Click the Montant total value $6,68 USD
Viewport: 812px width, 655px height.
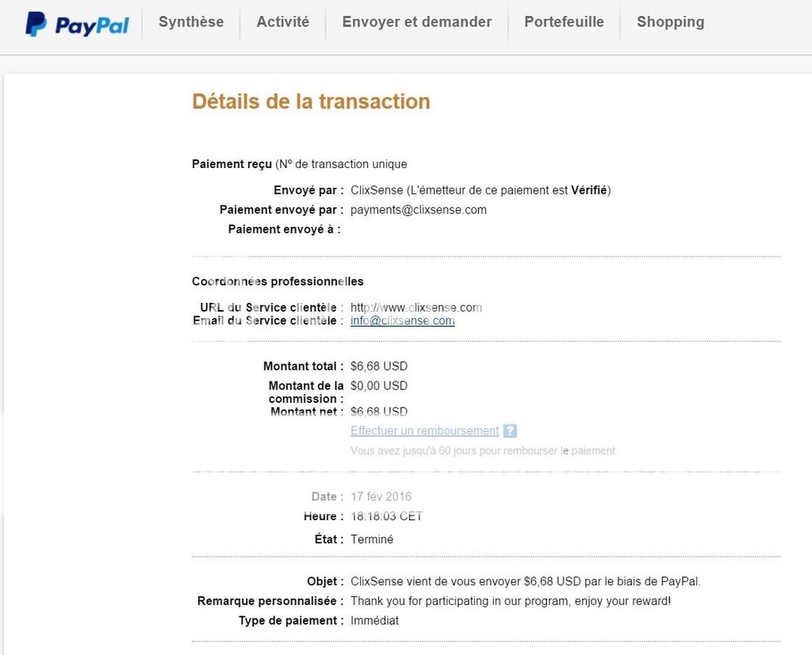(x=379, y=366)
